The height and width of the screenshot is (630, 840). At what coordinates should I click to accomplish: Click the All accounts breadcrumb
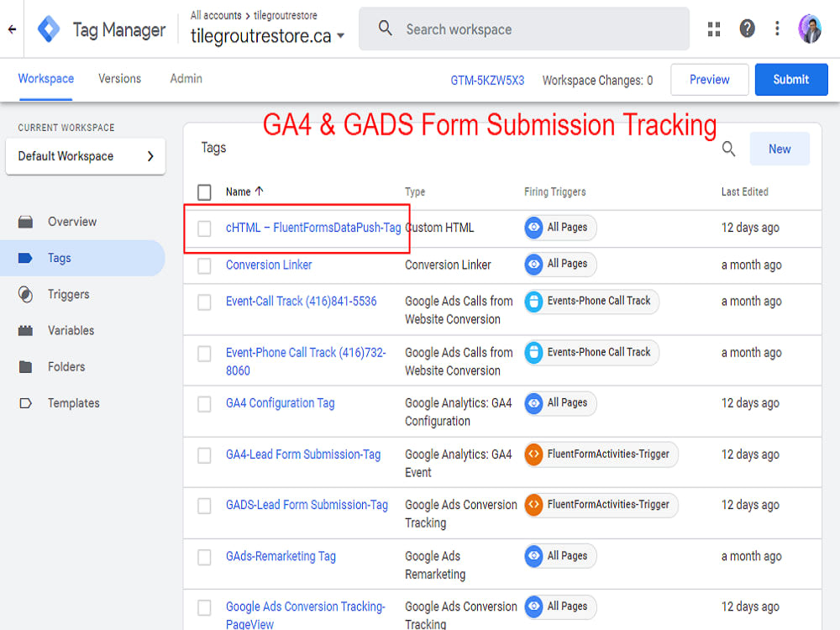point(216,15)
